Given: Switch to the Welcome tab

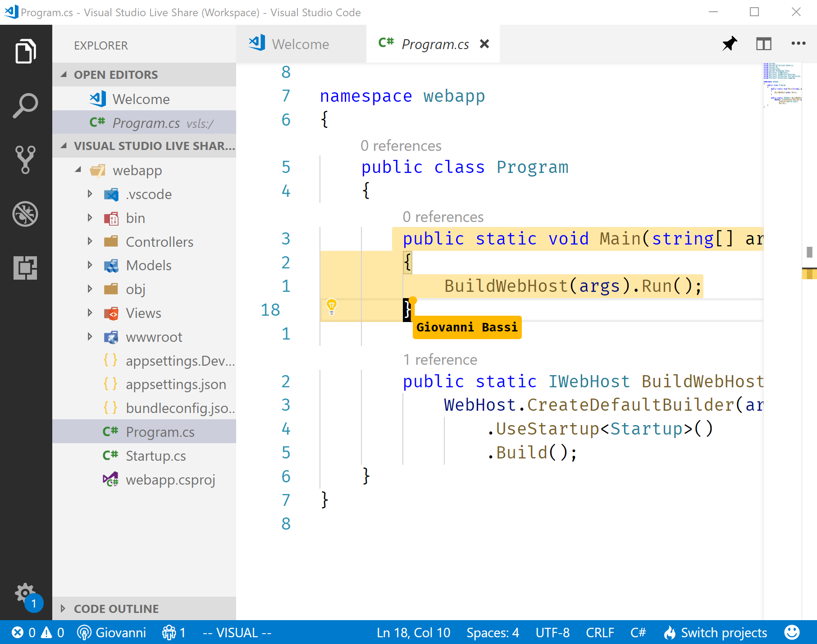Looking at the screenshot, I should click(x=301, y=44).
